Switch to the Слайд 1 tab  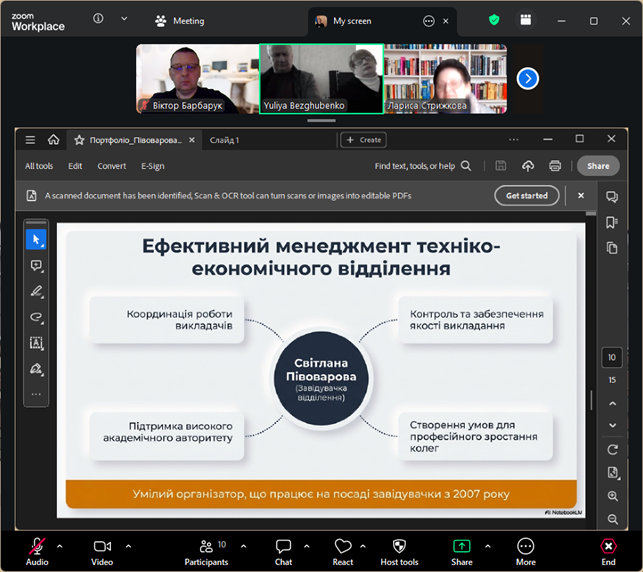224,140
